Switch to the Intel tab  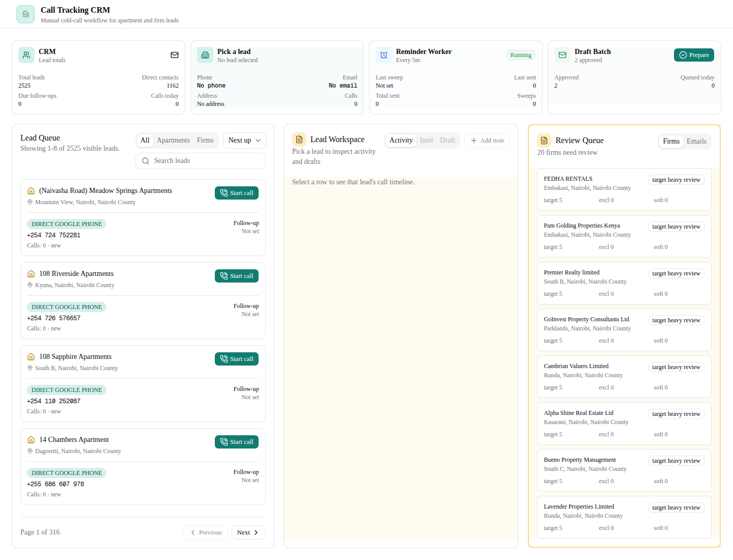[427, 141]
